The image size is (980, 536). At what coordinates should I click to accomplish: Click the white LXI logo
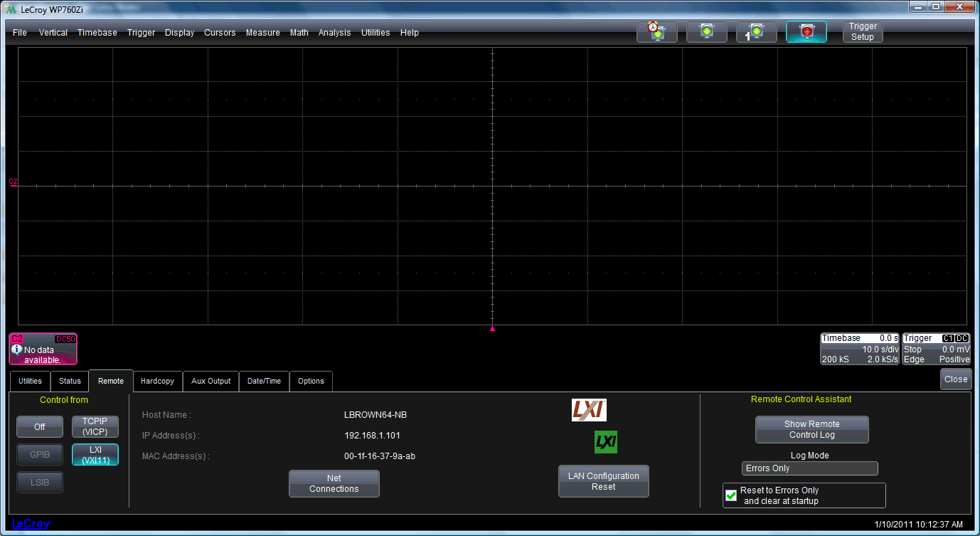coord(589,410)
